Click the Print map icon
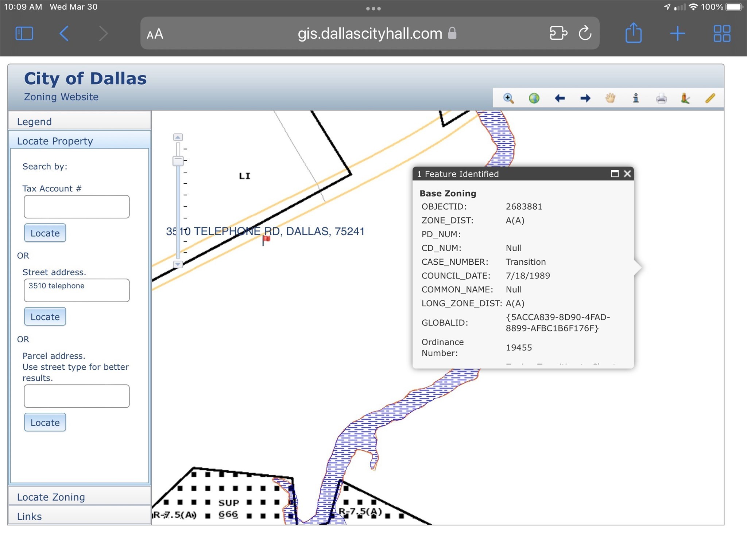Screen dimensions: 747x560 (661, 98)
